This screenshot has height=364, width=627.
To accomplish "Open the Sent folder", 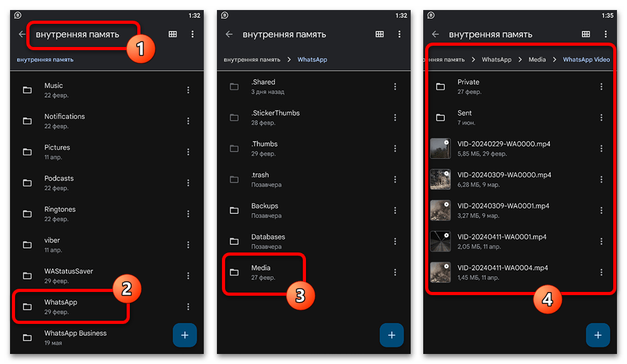I will pyautogui.click(x=520, y=118).
